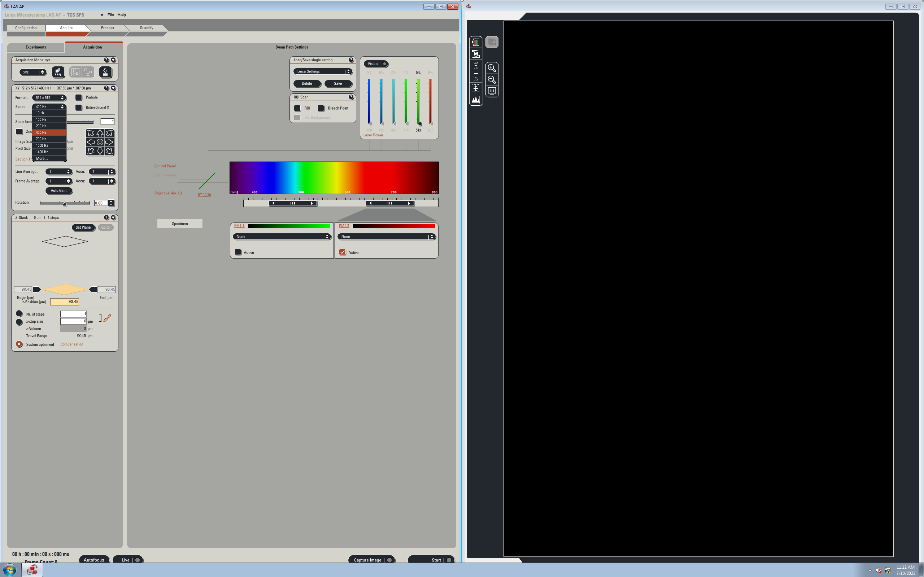Open the Laser Power link

(373, 135)
